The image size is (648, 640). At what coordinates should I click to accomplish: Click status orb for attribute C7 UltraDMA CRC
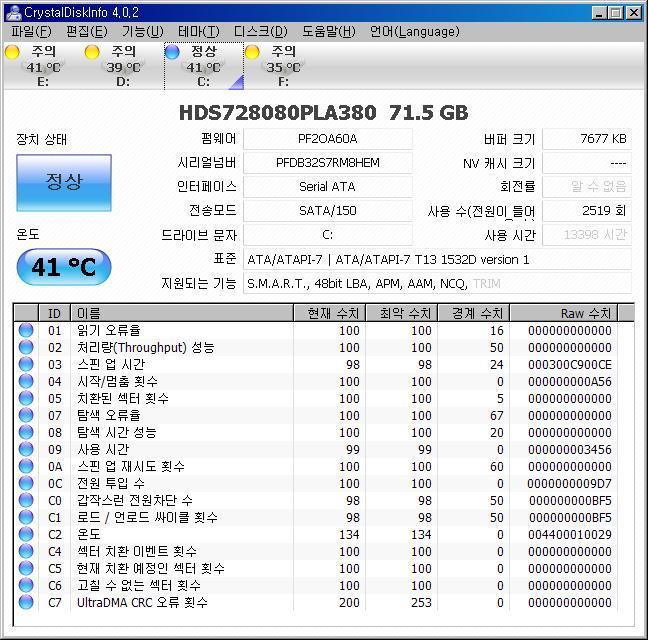click(26, 602)
